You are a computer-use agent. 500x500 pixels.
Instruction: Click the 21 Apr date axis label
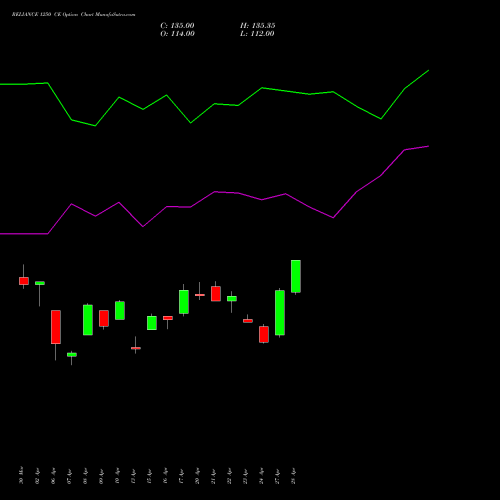213,476
